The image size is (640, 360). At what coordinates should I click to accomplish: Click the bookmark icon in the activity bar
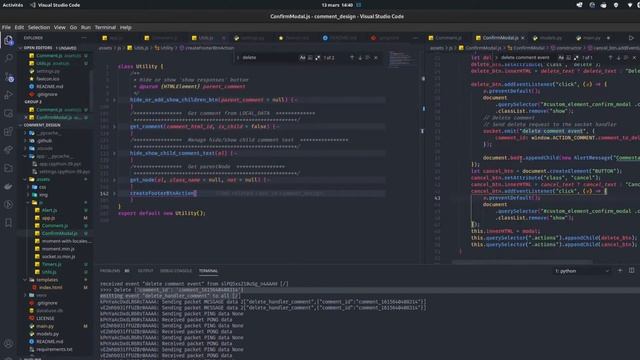coord(9,223)
